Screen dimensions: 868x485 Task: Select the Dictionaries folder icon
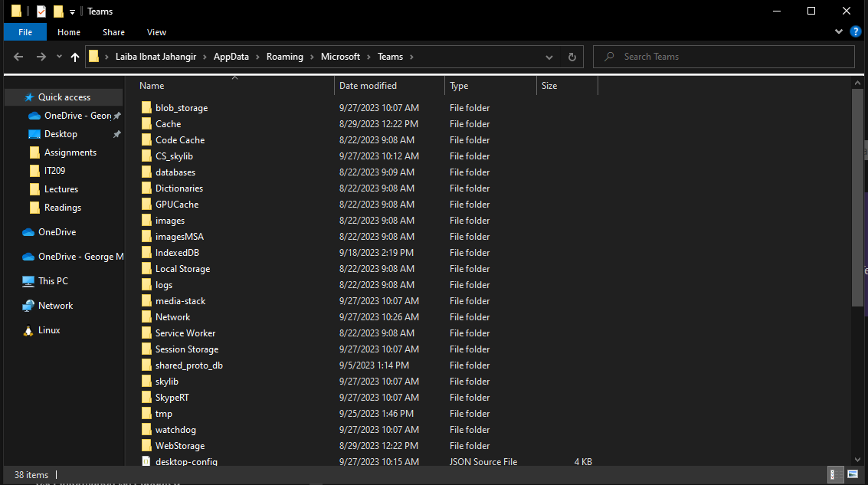(146, 188)
